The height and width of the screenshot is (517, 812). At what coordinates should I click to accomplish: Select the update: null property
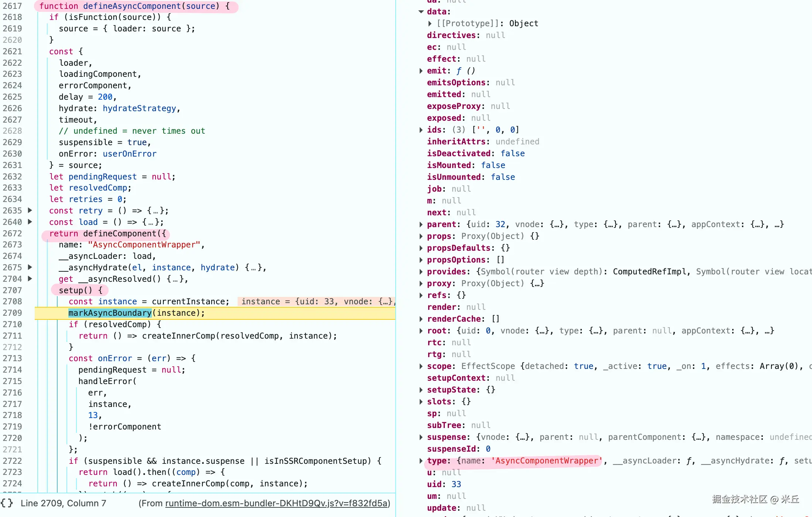[456, 508]
